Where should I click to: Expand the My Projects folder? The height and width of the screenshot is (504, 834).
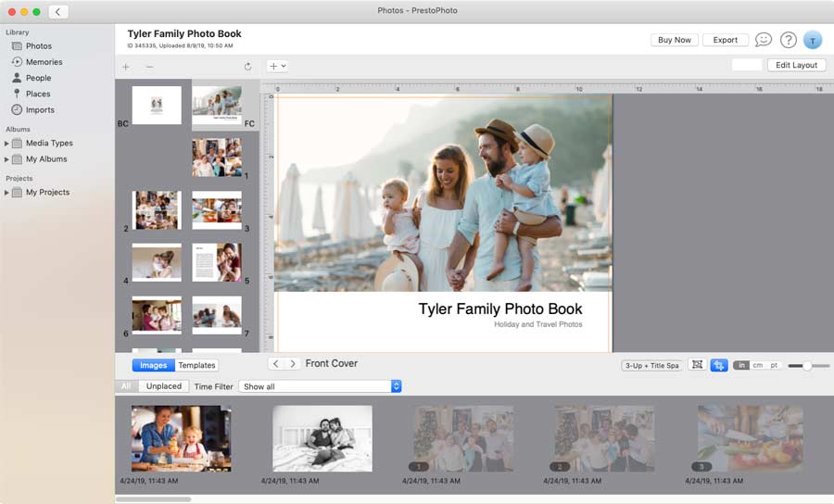point(6,193)
